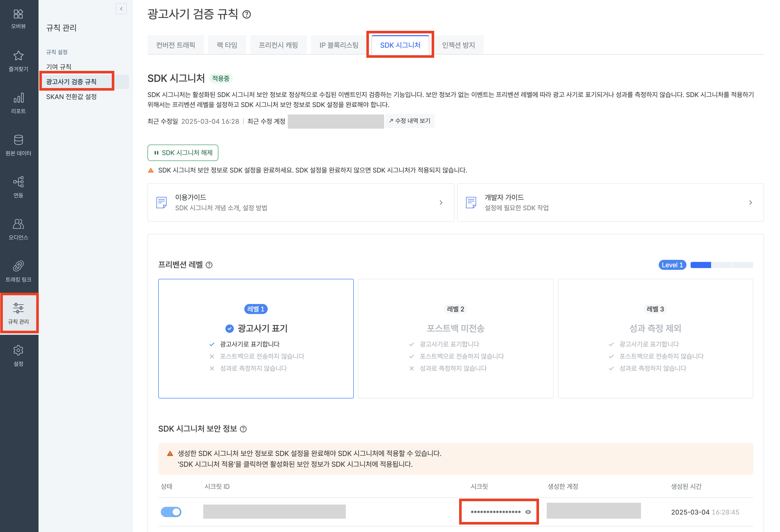
Task: Open the 수정 내역 보기 link
Action: 410,121
